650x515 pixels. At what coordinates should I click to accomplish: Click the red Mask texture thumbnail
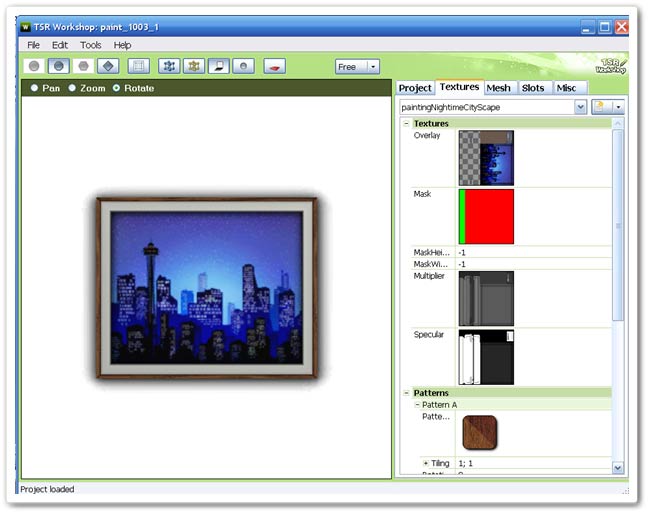(x=486, y=216)
